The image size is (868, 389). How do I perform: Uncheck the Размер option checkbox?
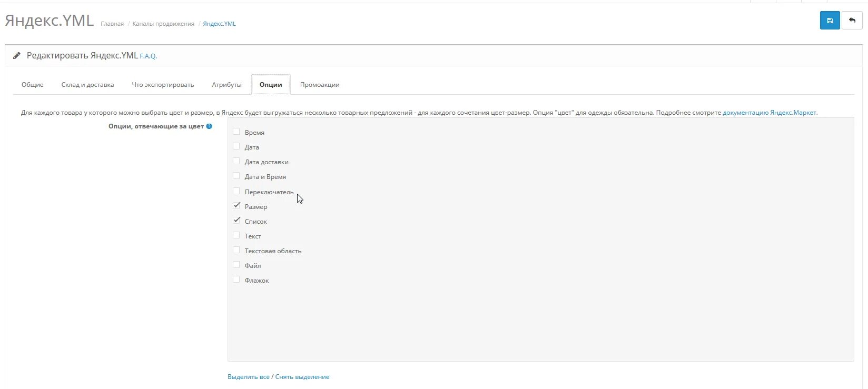pyautogui.click(x=236, y=206)
